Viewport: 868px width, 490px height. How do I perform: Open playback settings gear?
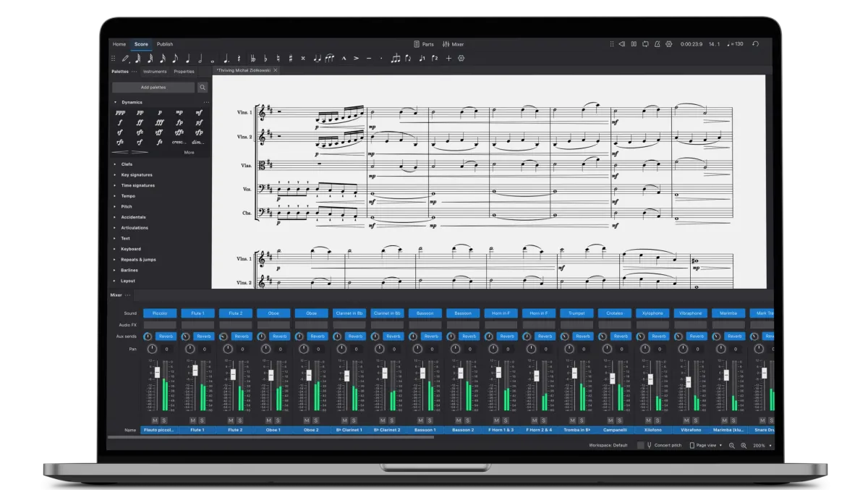tap(668, 44)
